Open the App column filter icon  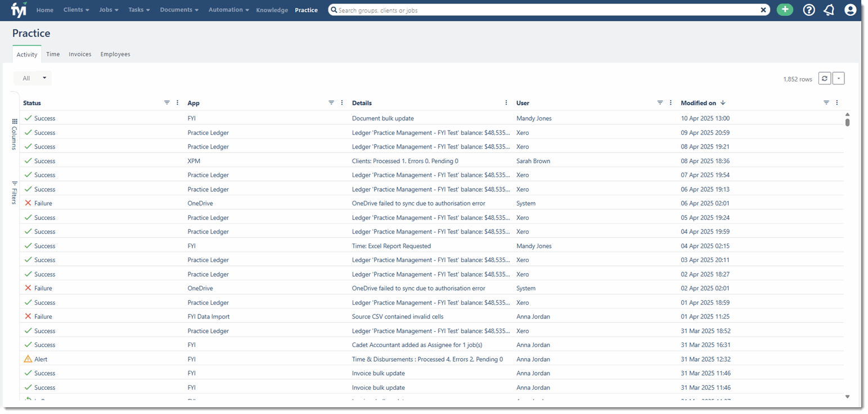tap(331, 103)
